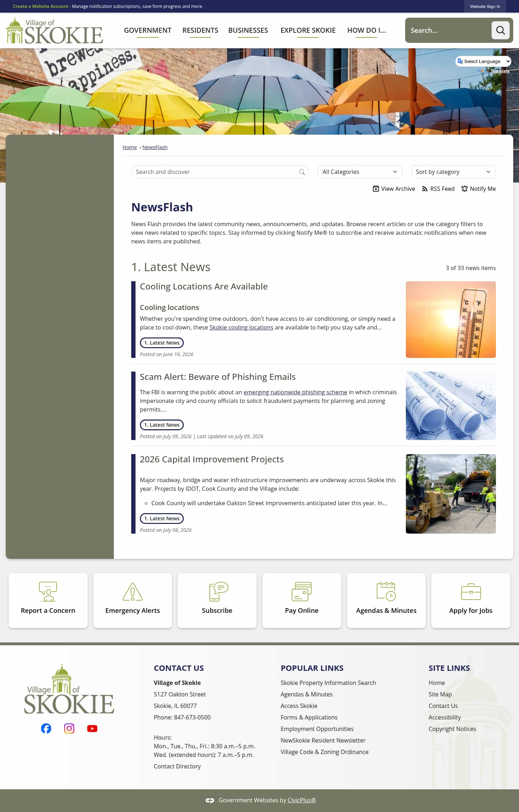Follow the emerging nationwide phishing scheme link
The width and height of the screenshot is (519, 812).
point(295,392)
